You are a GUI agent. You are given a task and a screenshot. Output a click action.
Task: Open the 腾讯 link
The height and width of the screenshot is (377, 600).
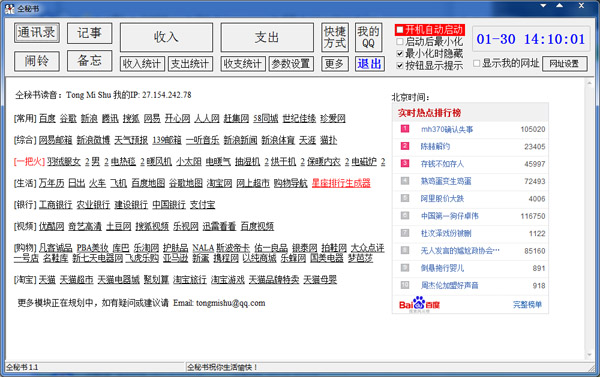(110, 119)
